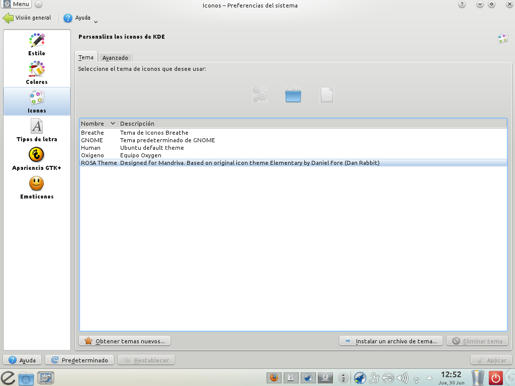Select the Human icon theme row
Screen dimensions: 515x386
pos(293,148)
